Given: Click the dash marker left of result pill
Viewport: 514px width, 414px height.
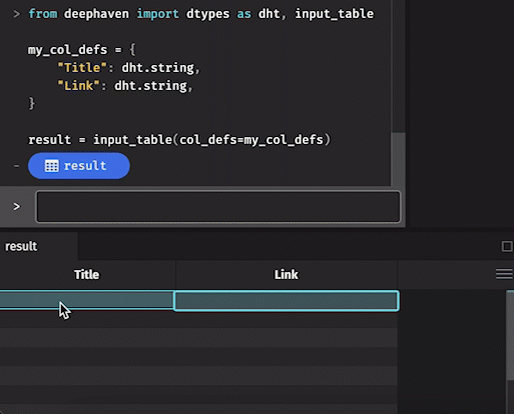Looking at the screenshot, I should pos(16,166).
